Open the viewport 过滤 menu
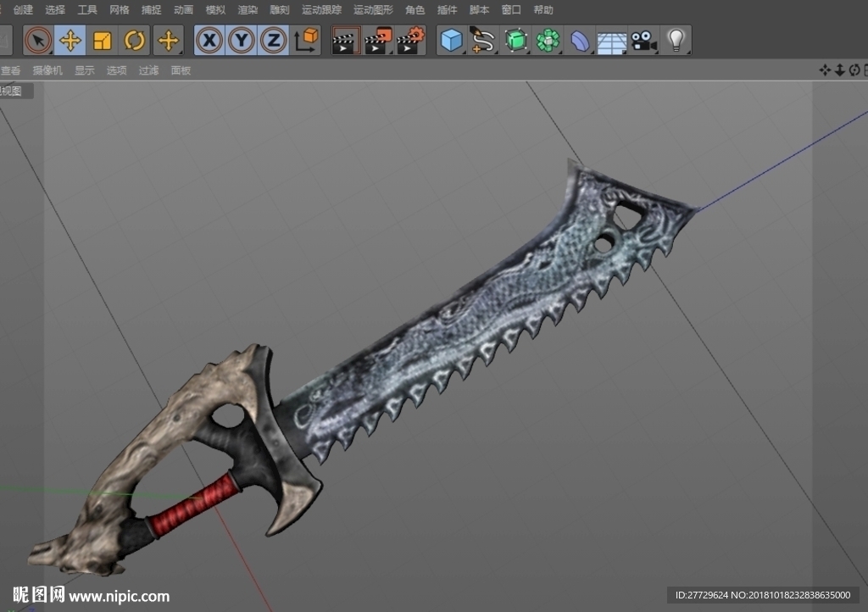Screen dimensions: 868x612 tap(149, 70)
